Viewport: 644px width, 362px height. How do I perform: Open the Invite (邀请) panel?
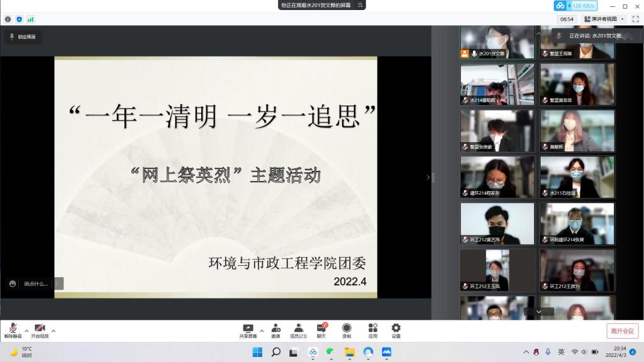click(275, 328)
